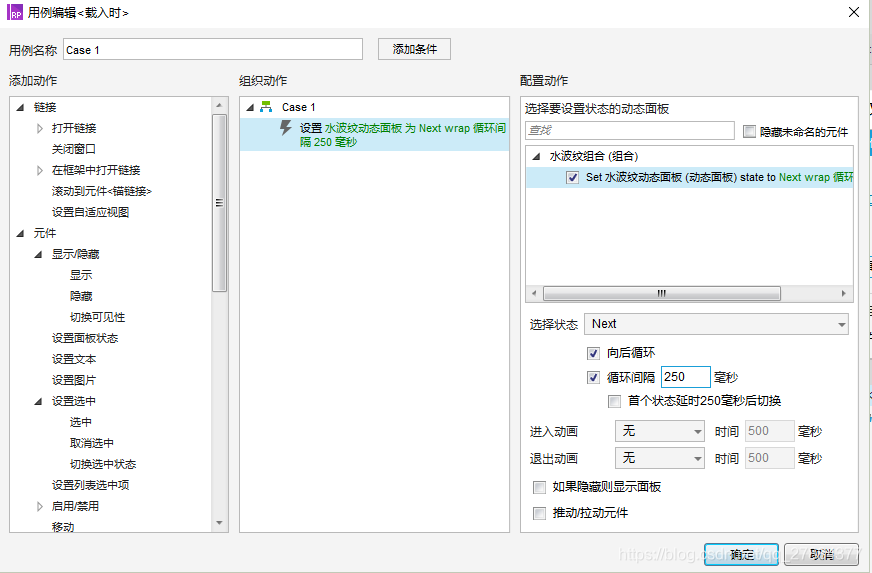Expand the 打开链接 tree node
872x573 pixels.
point(39,128)
